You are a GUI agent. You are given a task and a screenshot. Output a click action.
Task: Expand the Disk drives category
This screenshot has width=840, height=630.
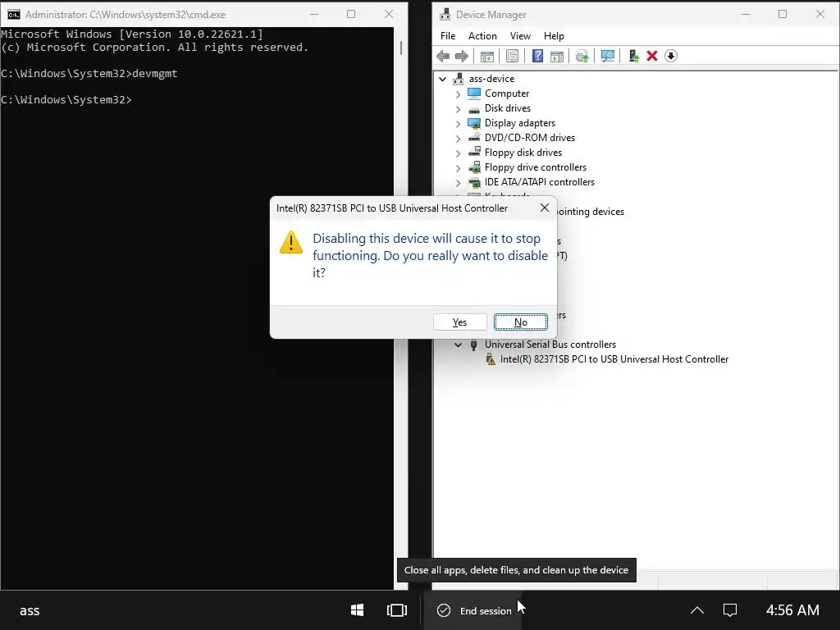point(458,109)
